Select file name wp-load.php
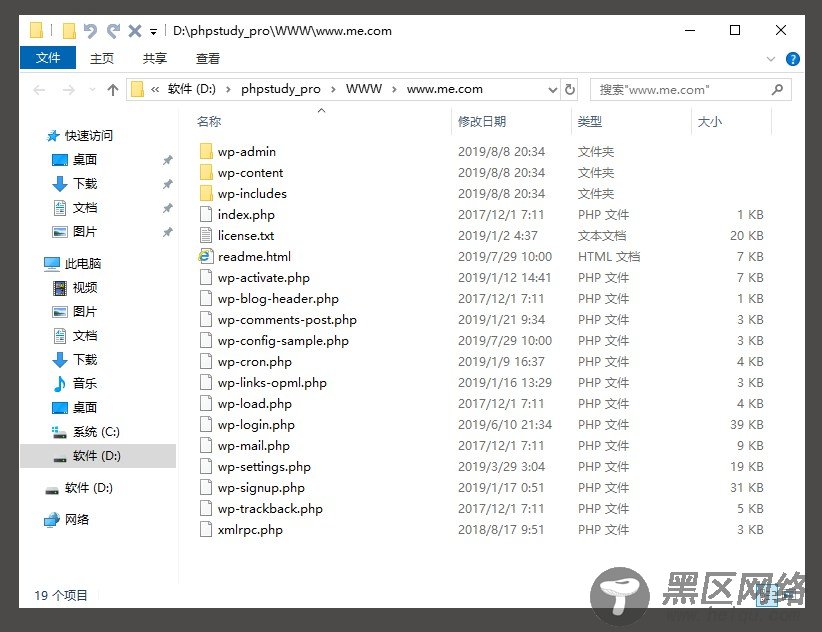 click(255, 404)
